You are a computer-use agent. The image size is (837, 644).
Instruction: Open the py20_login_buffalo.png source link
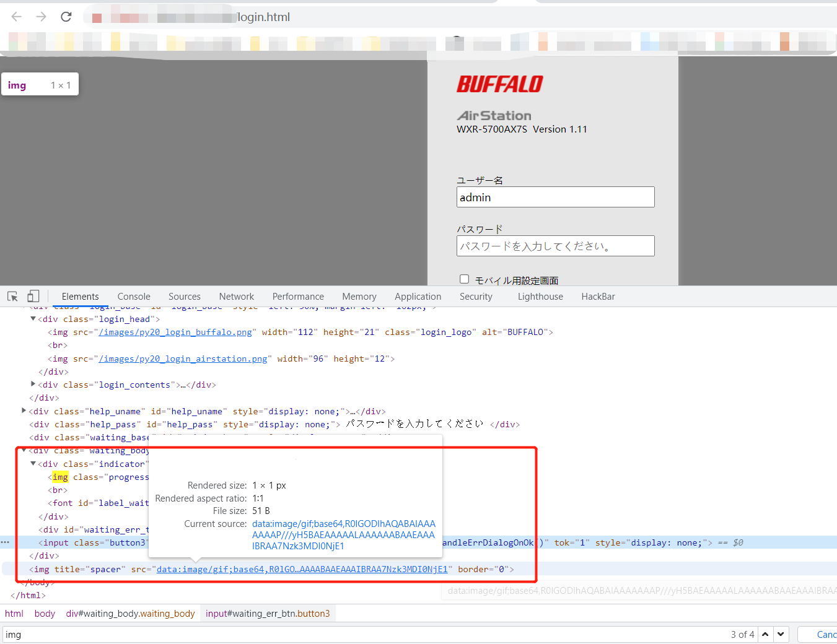pyautogui.click(x=175, y=332)
